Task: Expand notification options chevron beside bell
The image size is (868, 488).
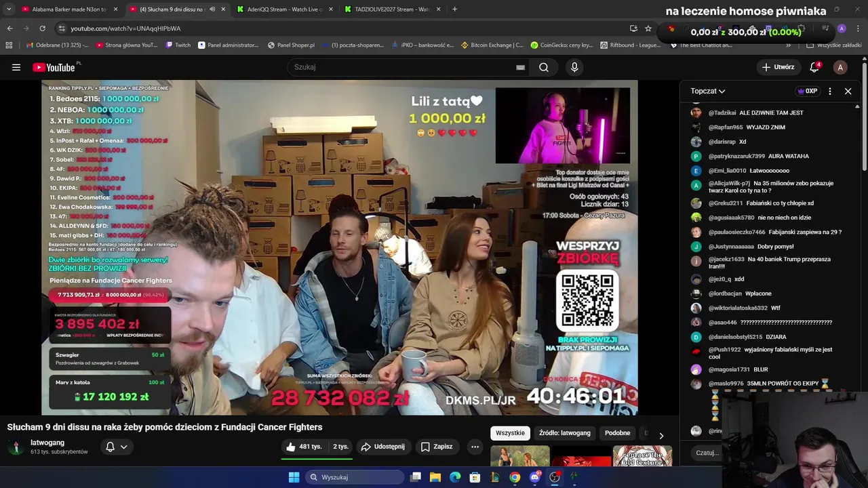Action: point(123,447)
